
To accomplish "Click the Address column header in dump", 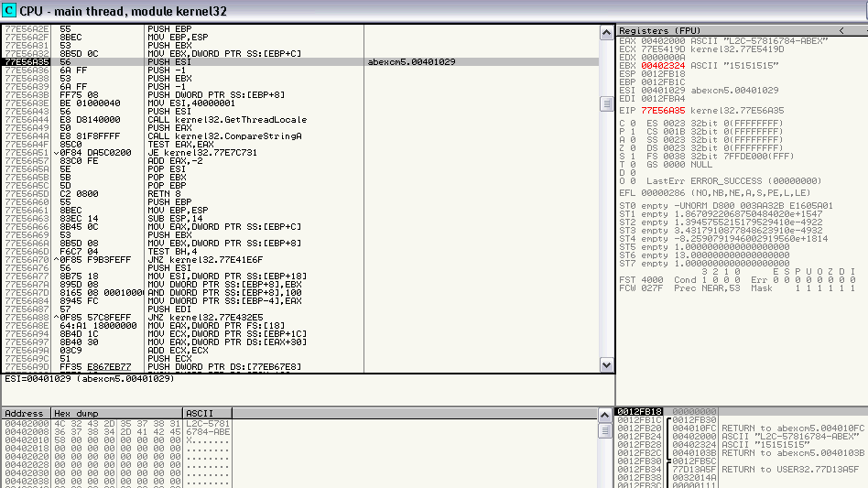I will (25, 414).
